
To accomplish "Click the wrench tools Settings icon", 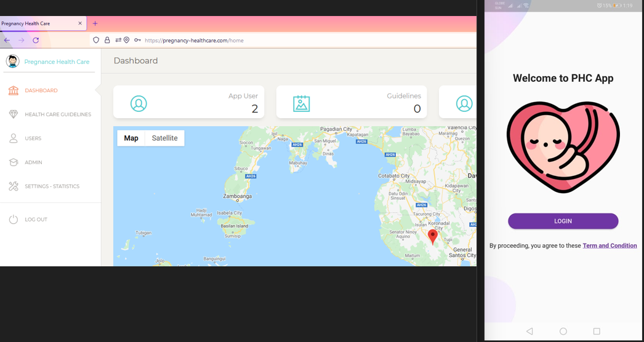I will click(x=14, y=186).
